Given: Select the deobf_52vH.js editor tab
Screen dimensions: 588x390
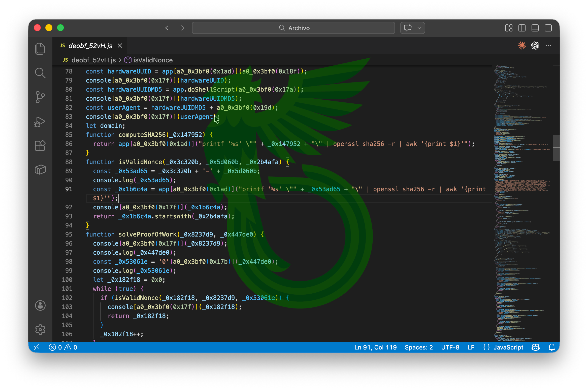Looking at the screenshot, I should coord(90,46).
